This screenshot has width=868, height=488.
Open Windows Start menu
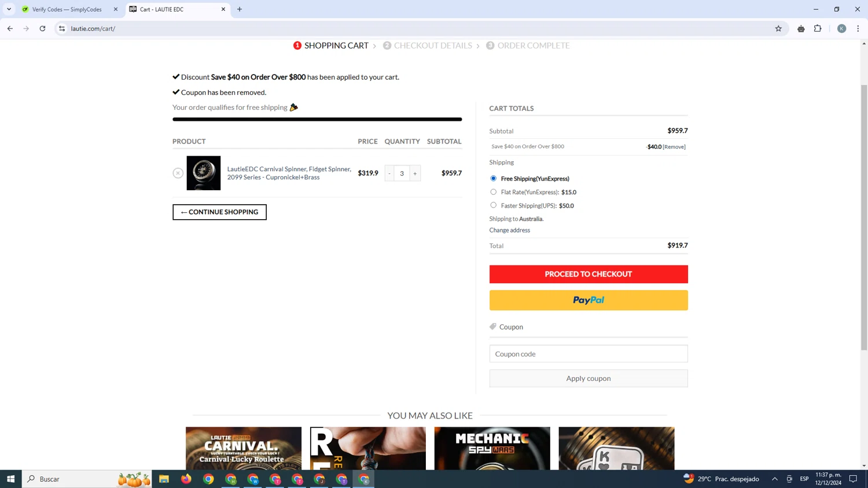pyautogui.click(x=10, y=479)
